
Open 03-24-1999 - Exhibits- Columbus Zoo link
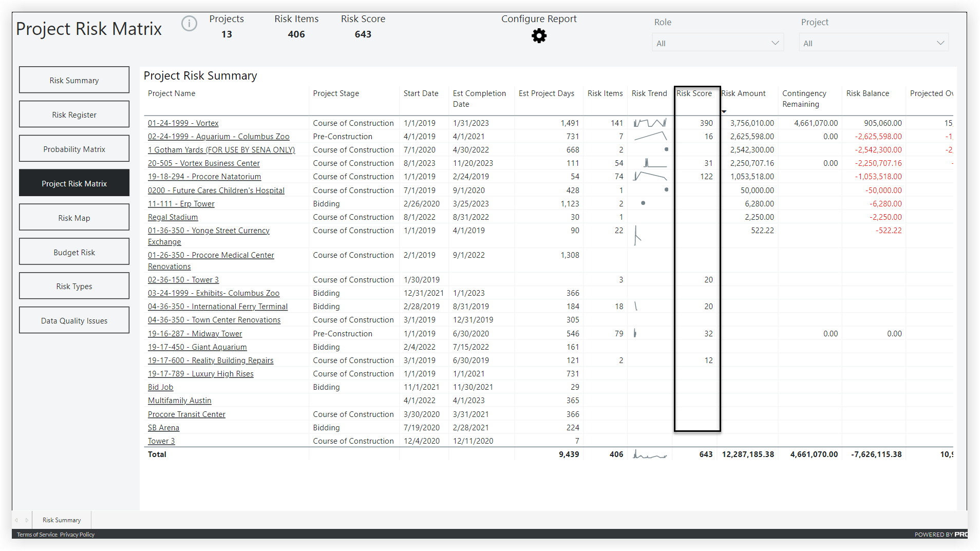click(x=214, y=293)
